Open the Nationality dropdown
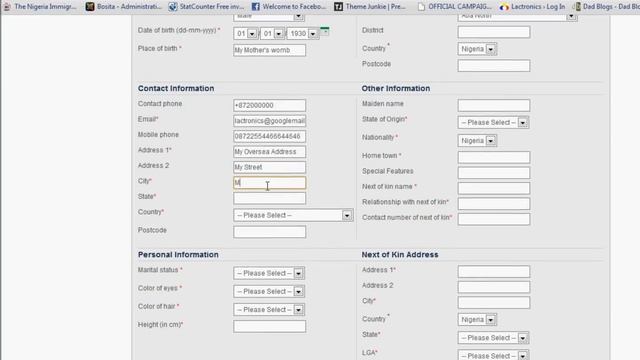Image resolution: width=640 pixels, height=360 pixels. 477,141
